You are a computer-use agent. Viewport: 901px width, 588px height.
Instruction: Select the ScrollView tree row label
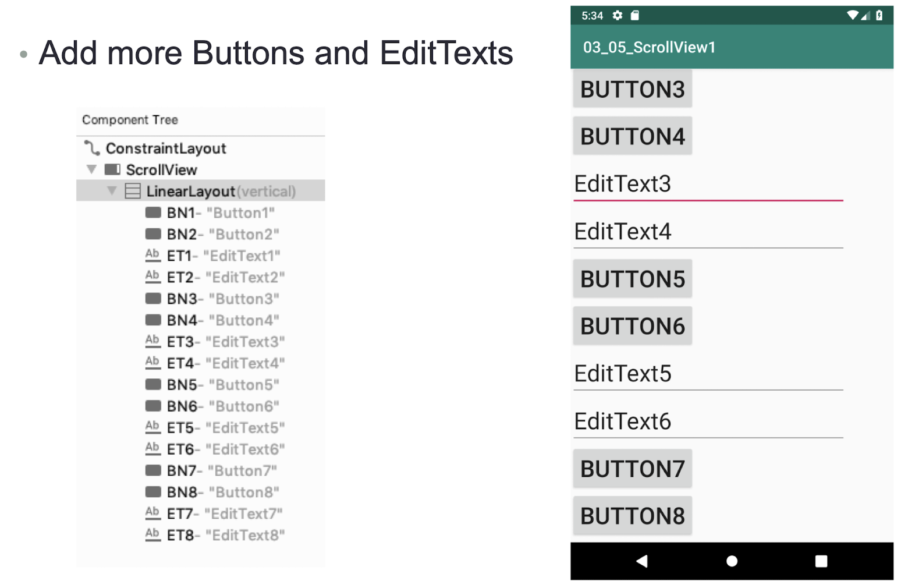162,169
